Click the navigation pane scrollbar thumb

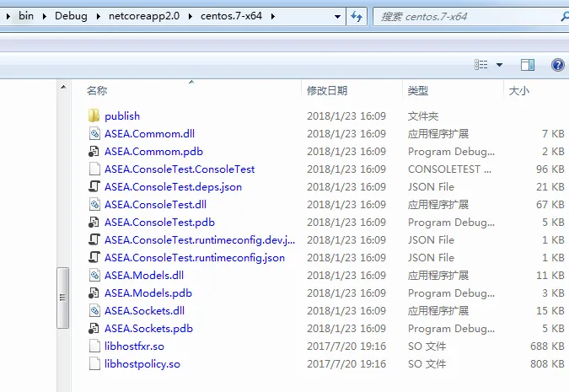click(x=62, y=298)
